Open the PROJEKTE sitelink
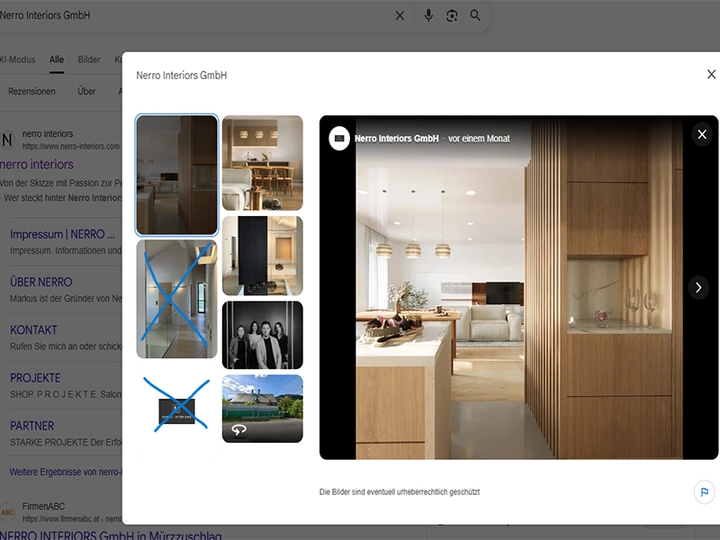This screenshot has width=720, height=540. (36, 378)
